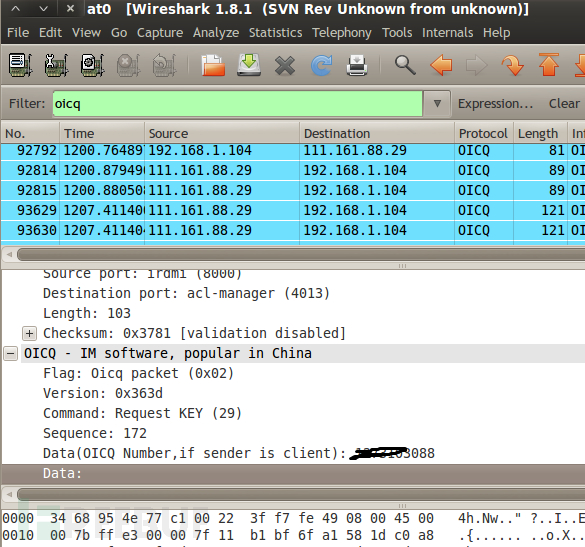Clear the display filter
The height and width of the screenshot is (547, 585).
[564, 103]
